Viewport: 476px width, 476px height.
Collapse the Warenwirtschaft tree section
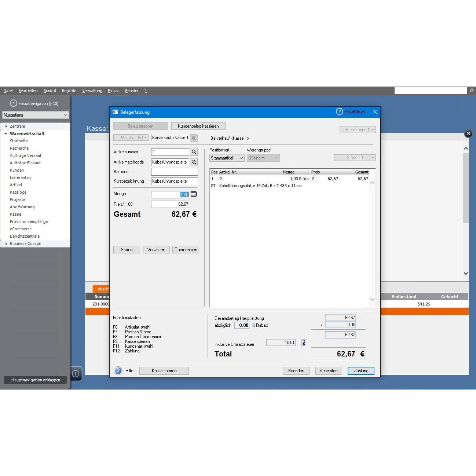tap(6, 133)
